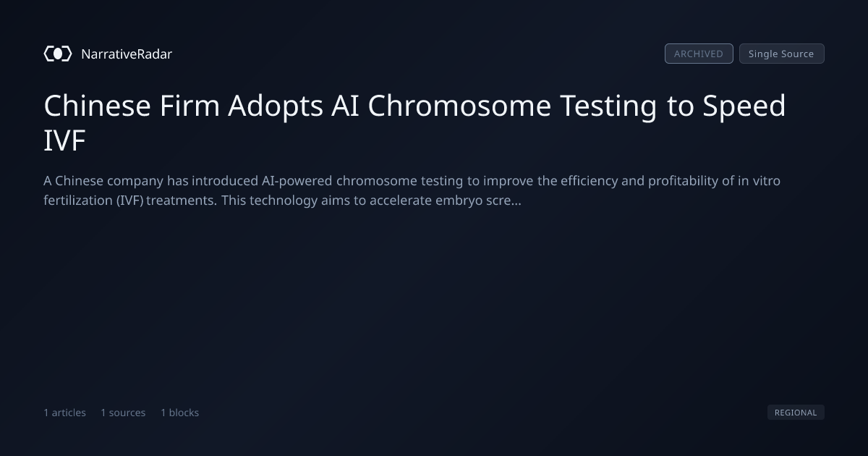Click the word "Chromosome" in the headline
This screenshot has width=868, height=456.
tap(459, 106)
